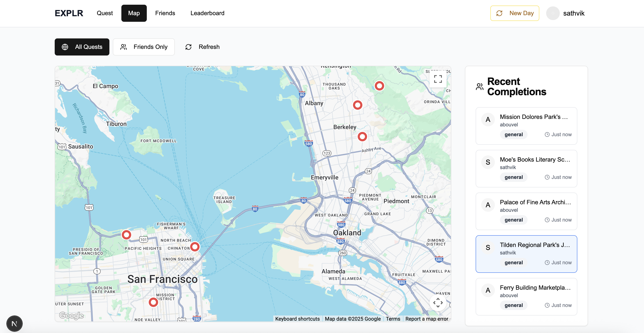Click the red marker near Chinatown

[195, 247]
